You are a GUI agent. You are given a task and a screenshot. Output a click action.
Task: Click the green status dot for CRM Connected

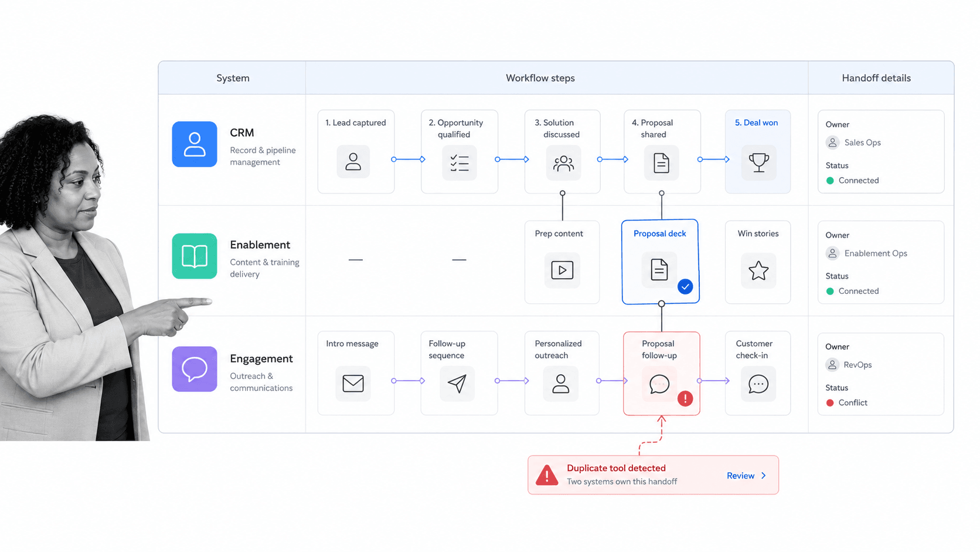click(x=830, y=181)
